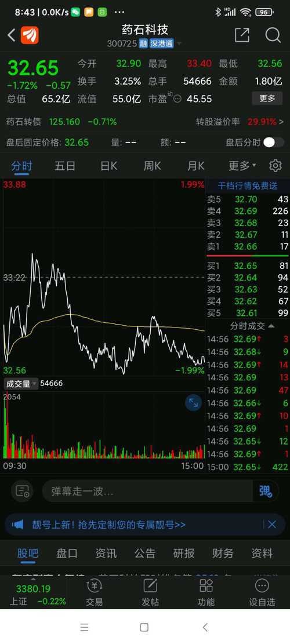
Task: Switch to the 日K chart tab
Action: pyautogui.click(x=109, y=166)
